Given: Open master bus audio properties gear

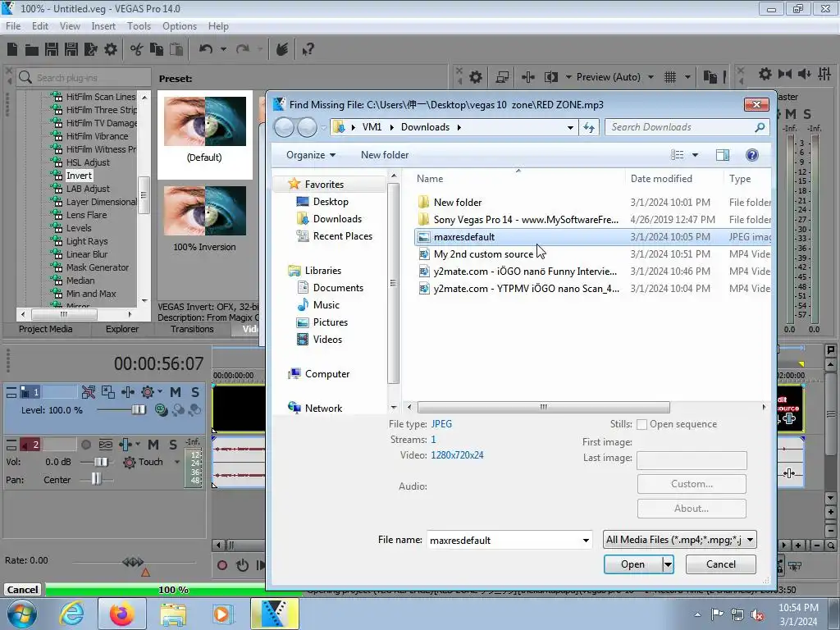Looking at the screenshot, I should (765, 73).
